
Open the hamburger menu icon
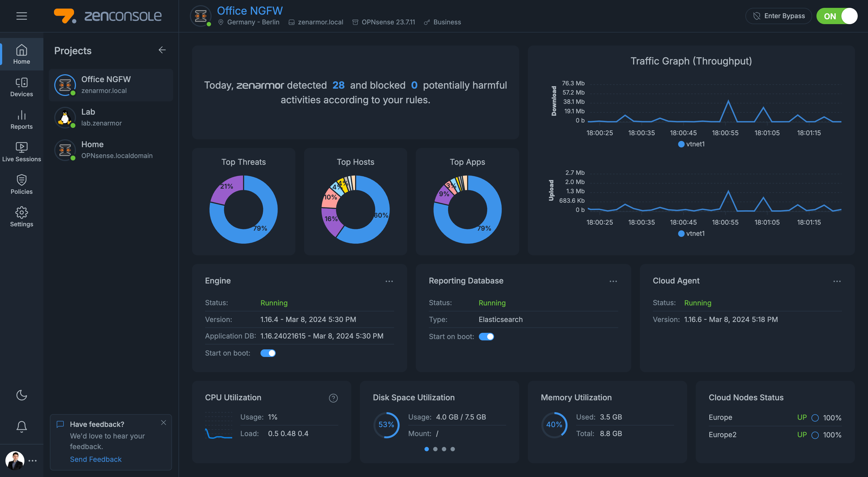click(22, 16)
